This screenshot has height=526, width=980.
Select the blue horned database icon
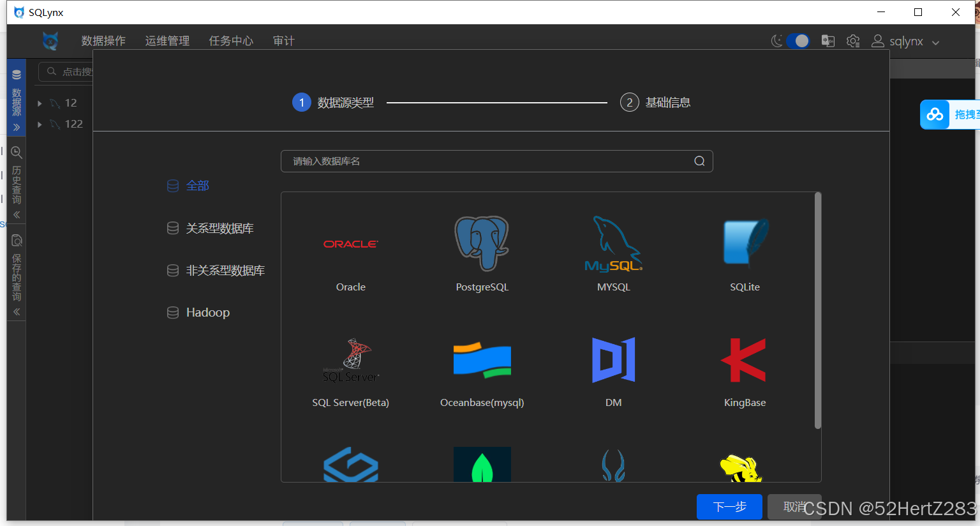pyautogui.click(x=613, y=465)
